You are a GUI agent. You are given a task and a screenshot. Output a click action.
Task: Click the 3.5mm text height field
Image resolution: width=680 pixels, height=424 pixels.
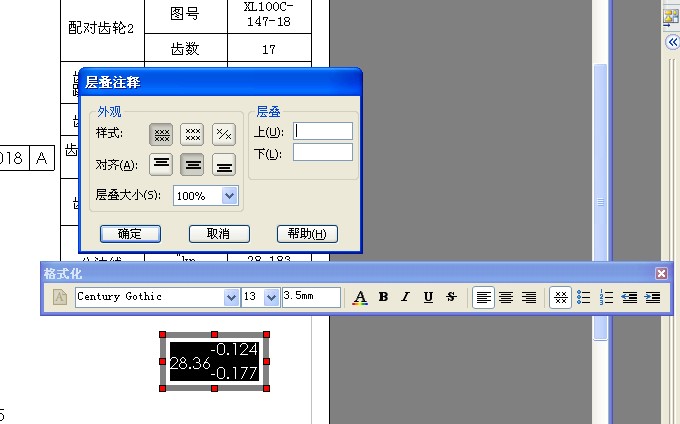pyautogui.click(x=311, y=297)
